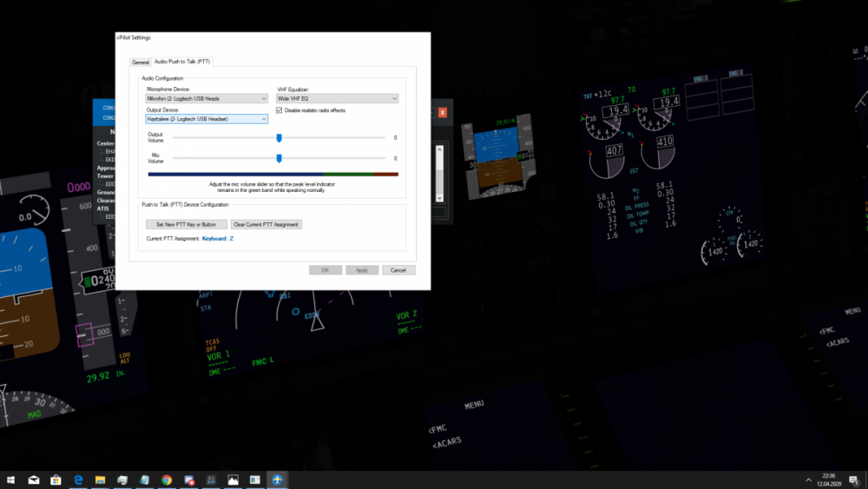Open File Explorer from the taskbar
Viewport: 868px width, 489px height.
[x=100, y=479]
